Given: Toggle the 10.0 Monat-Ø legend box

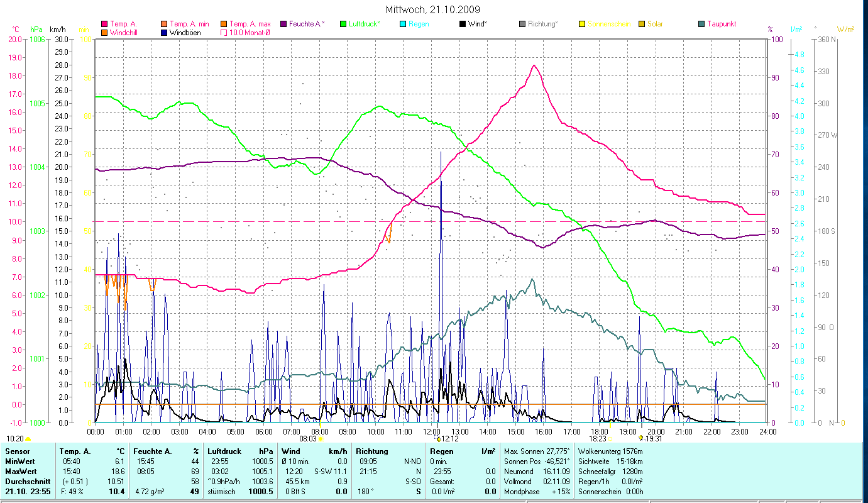Looking at the screenshot, I should pyautogui.click(x=224, y=33).
